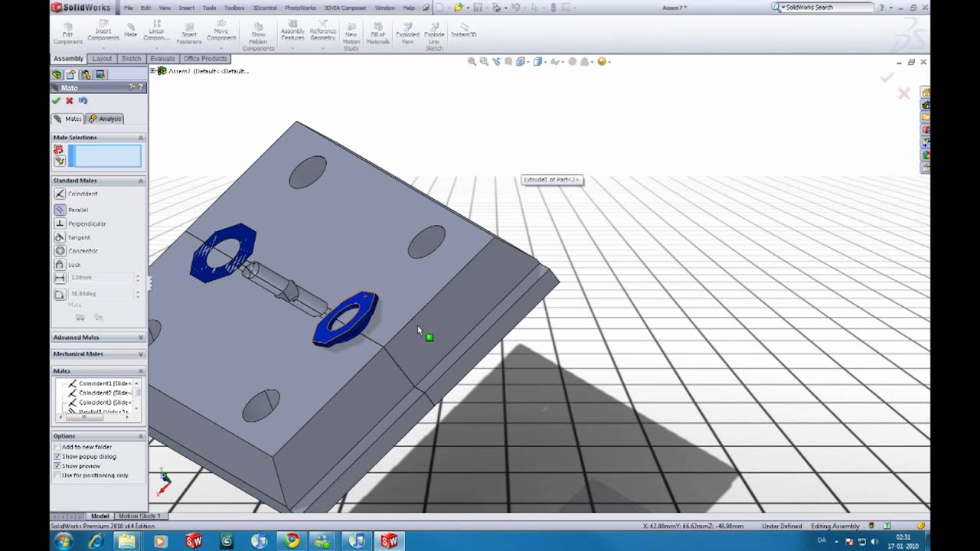Enable Use for positioning only
This screenshot has height=551, width=980.
(57, 475)
